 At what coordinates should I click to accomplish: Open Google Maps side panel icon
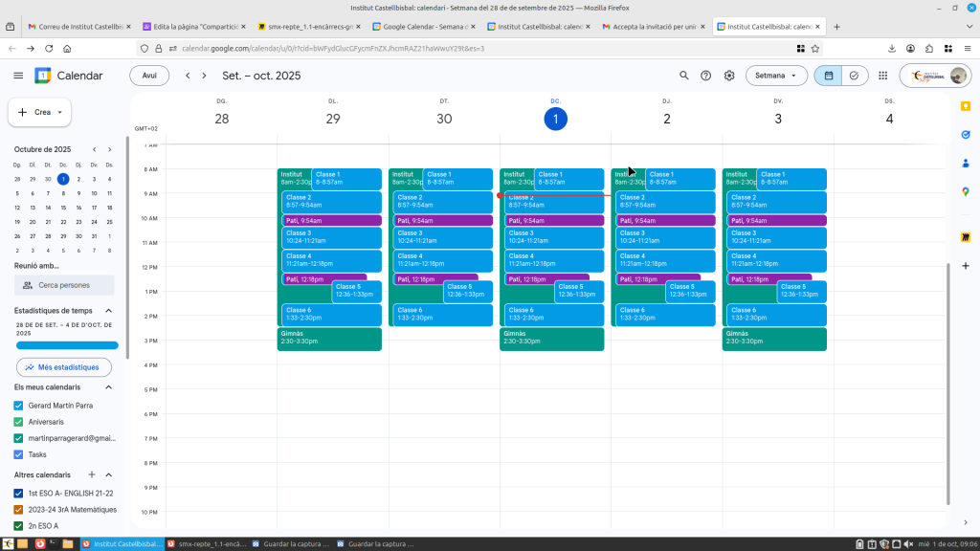pyautogui.click(x=966, y=191)
